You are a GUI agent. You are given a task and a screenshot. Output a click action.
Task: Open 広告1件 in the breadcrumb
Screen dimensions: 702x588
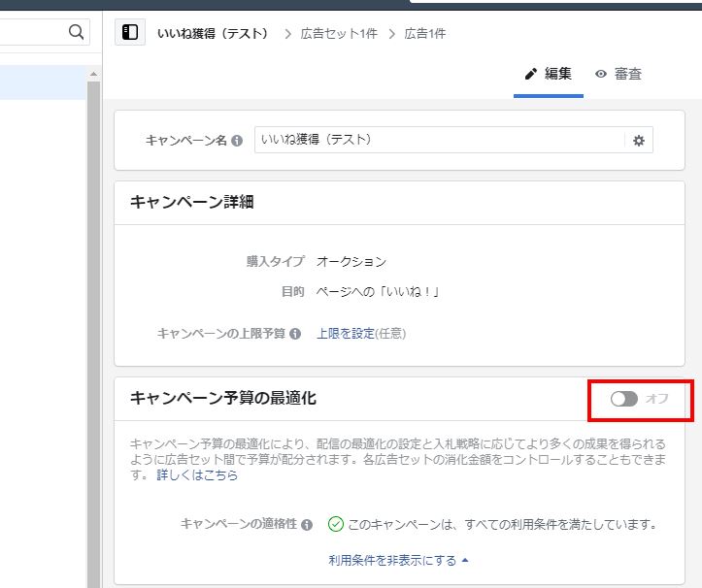click(418, 34)
